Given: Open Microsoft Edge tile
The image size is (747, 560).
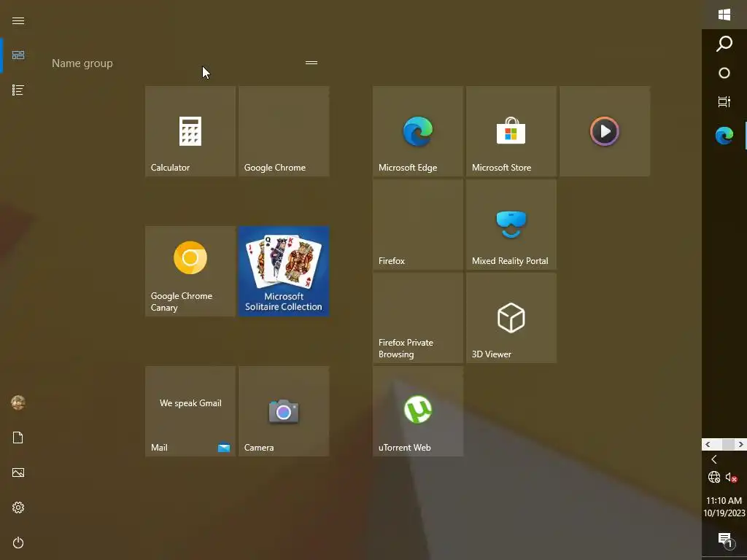Looking at the screenshot, I should [418, 131].
